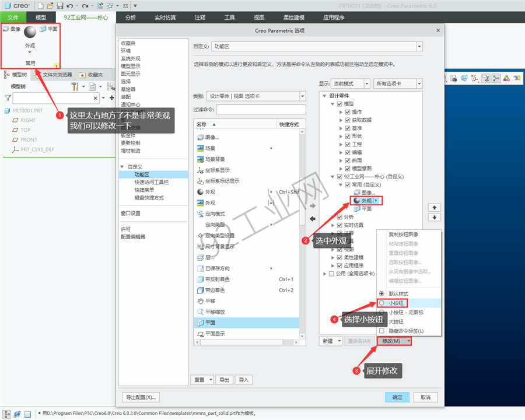The image size is (525, 420).
Task: Collapse the 自定义 section in left pane
Action: [123, 166]
